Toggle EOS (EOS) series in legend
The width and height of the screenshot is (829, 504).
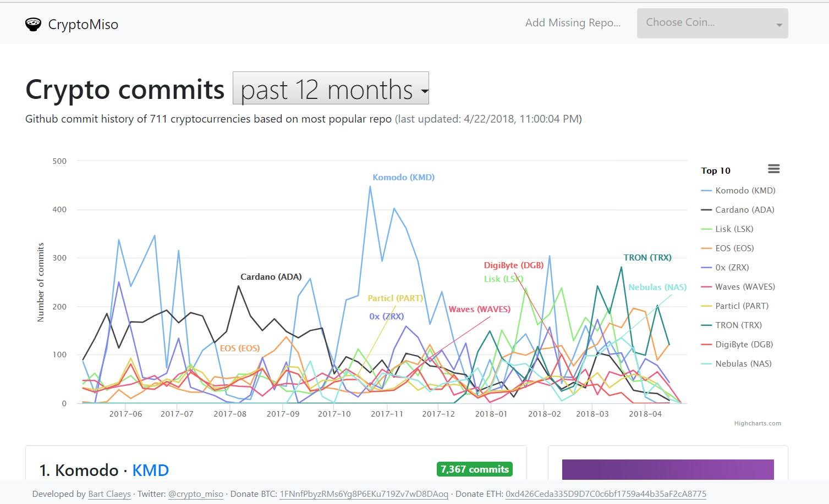[x=728, y=248]
